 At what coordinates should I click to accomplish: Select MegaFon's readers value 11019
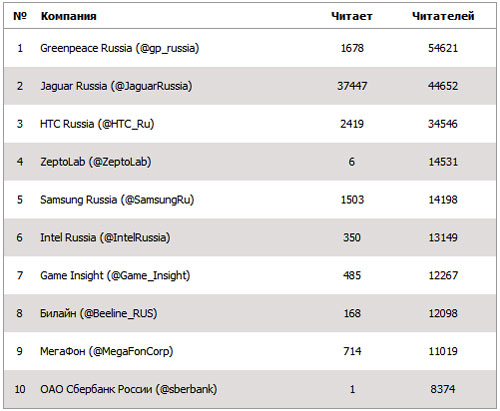coord(443,351)
